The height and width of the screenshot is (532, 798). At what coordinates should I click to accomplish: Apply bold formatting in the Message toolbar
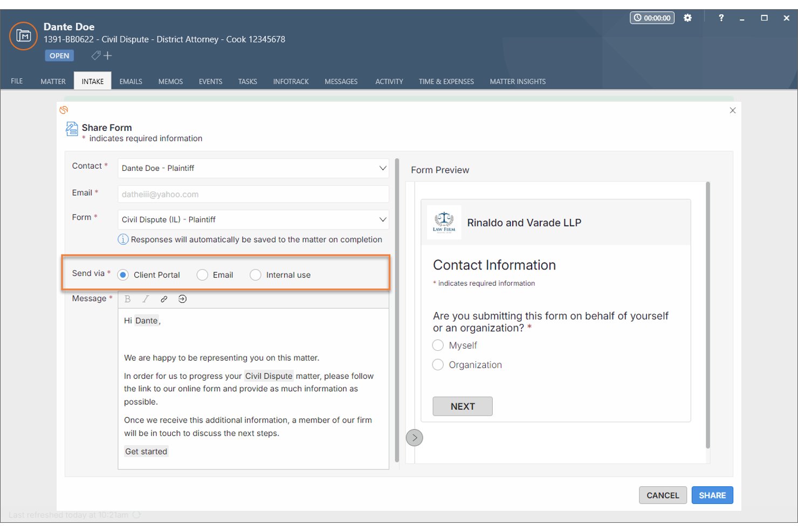(x=128, y=299)
